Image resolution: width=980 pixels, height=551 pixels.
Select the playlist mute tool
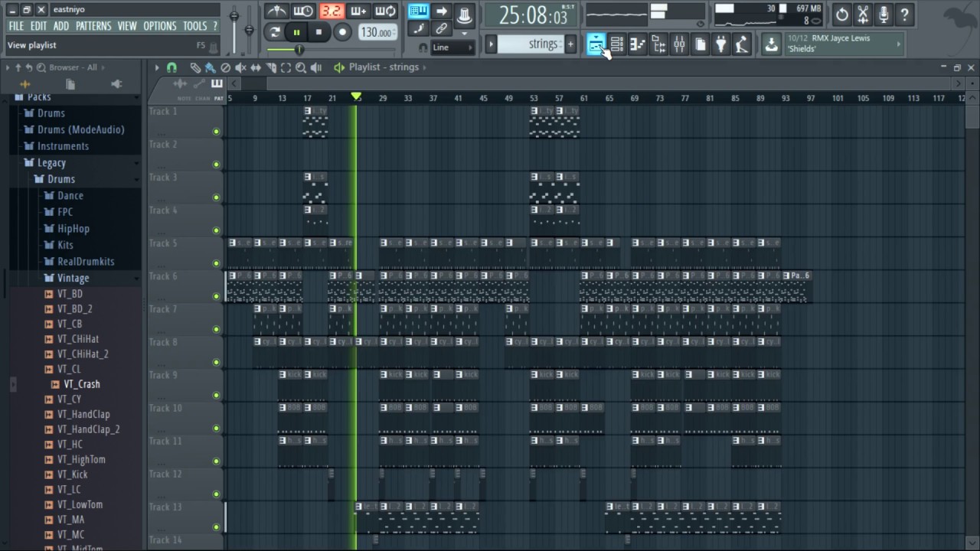[240, 67]
